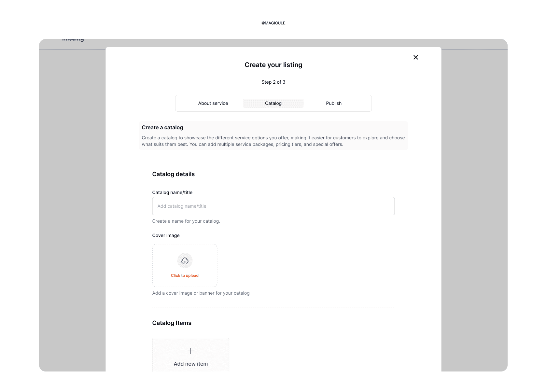Image resolution: width=547 pixels, height=392 pixels.
Task: Select the Catalog tab
Action: [273, 103]
